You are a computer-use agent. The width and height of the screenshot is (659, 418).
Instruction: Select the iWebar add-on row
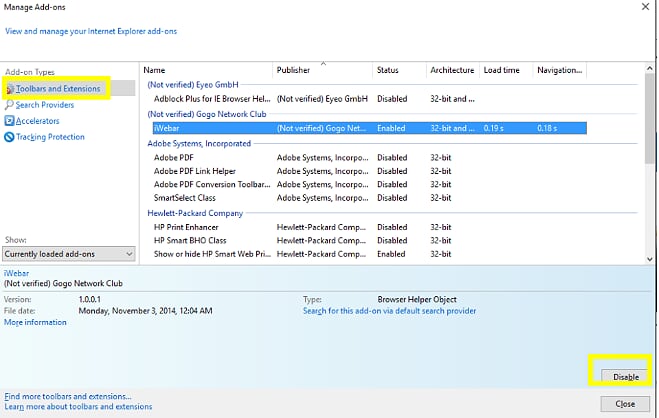(x=370, y=128)
